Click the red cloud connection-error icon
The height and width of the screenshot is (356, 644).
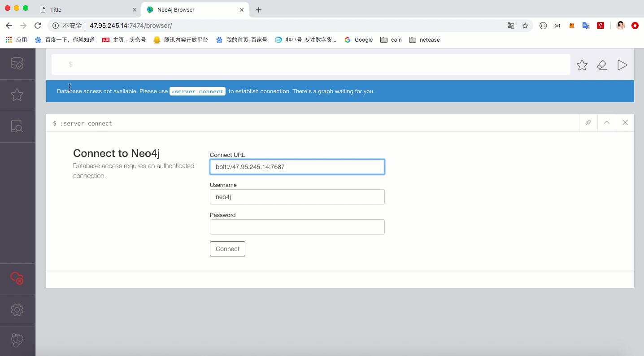click(17, 278)
